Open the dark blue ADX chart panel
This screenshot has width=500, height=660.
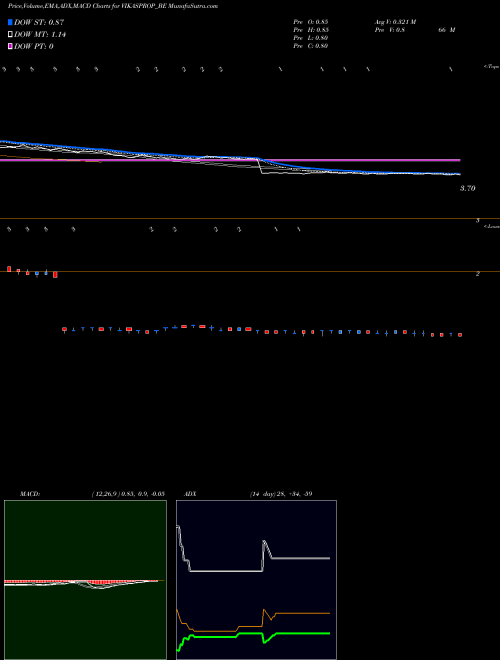coord(256,580)
